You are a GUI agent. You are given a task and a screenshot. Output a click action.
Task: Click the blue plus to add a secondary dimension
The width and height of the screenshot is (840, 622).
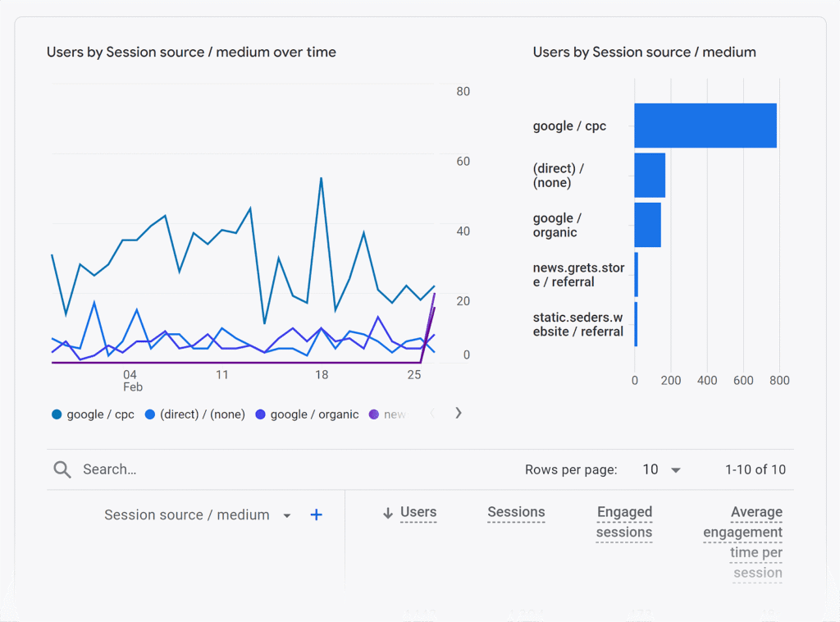(x=317, y=515)
